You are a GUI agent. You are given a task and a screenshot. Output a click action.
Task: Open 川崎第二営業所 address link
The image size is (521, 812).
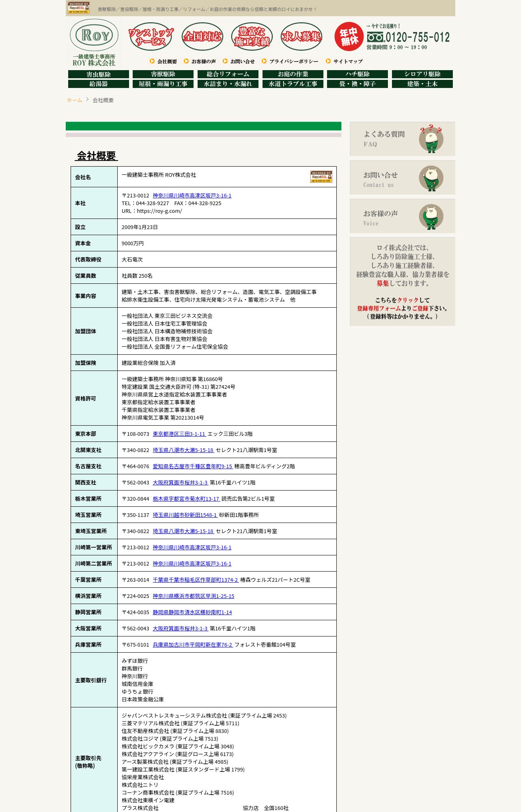(192, 563)
